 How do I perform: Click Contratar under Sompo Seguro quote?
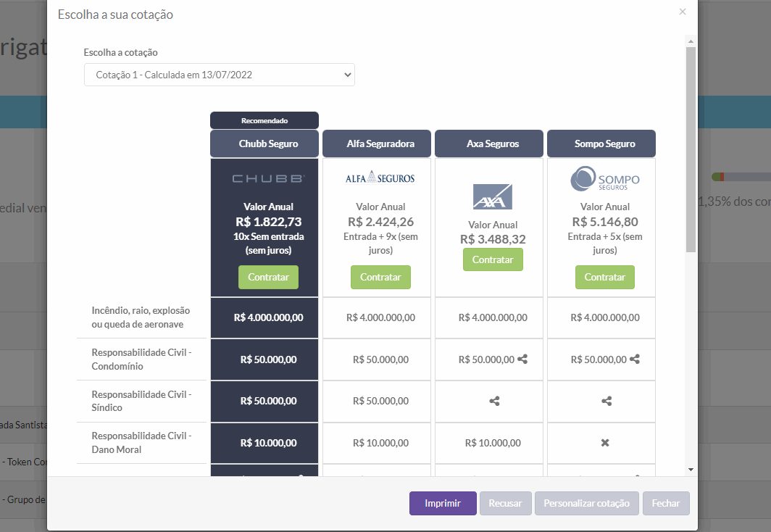tap(605, 278)
